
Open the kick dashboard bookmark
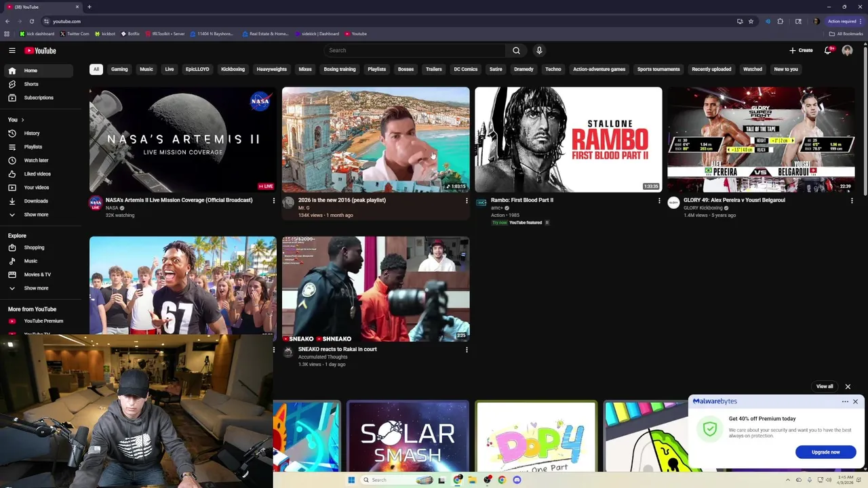point(37,34)
